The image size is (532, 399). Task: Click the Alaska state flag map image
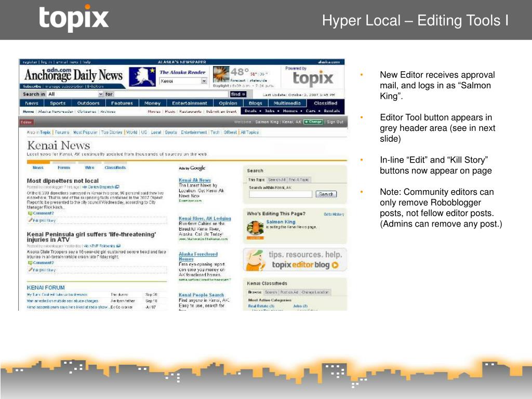point(142,77)
